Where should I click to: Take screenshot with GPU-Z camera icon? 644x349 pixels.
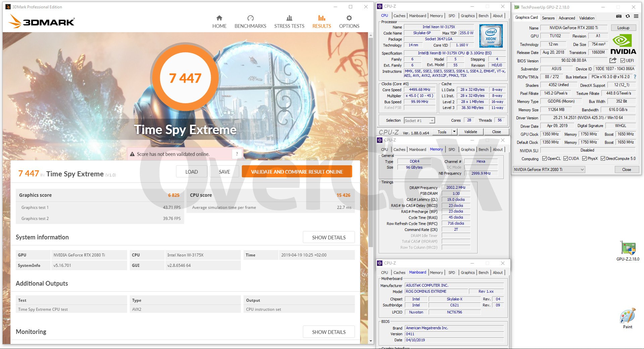pyautogui.click(x=619, y=16)
